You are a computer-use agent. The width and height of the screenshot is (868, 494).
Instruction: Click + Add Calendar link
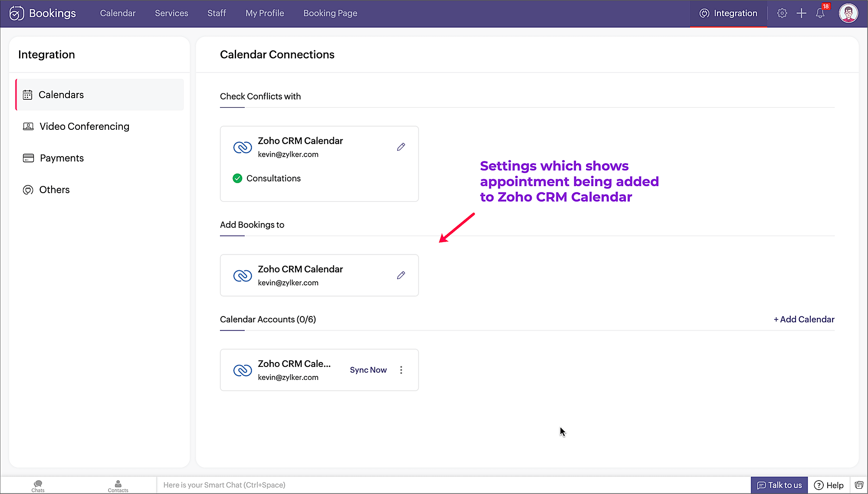pyautogui.click(x=804, y=319)
